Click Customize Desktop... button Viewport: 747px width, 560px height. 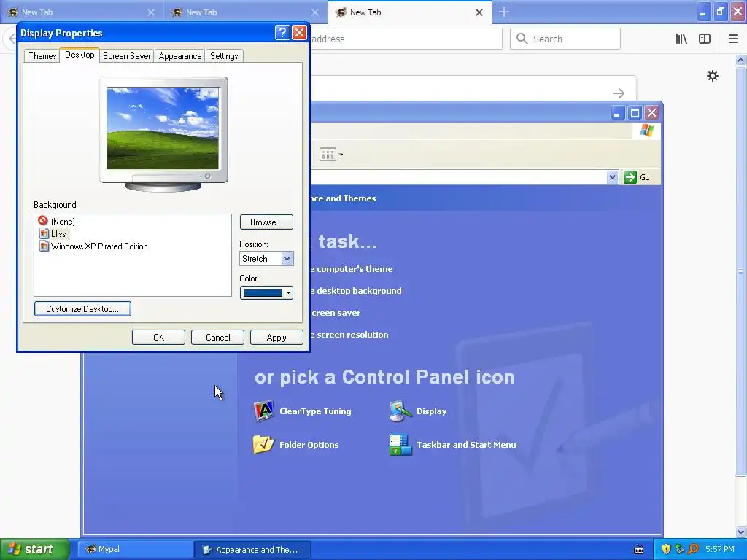pyautogui.click(x=82, y=308)
